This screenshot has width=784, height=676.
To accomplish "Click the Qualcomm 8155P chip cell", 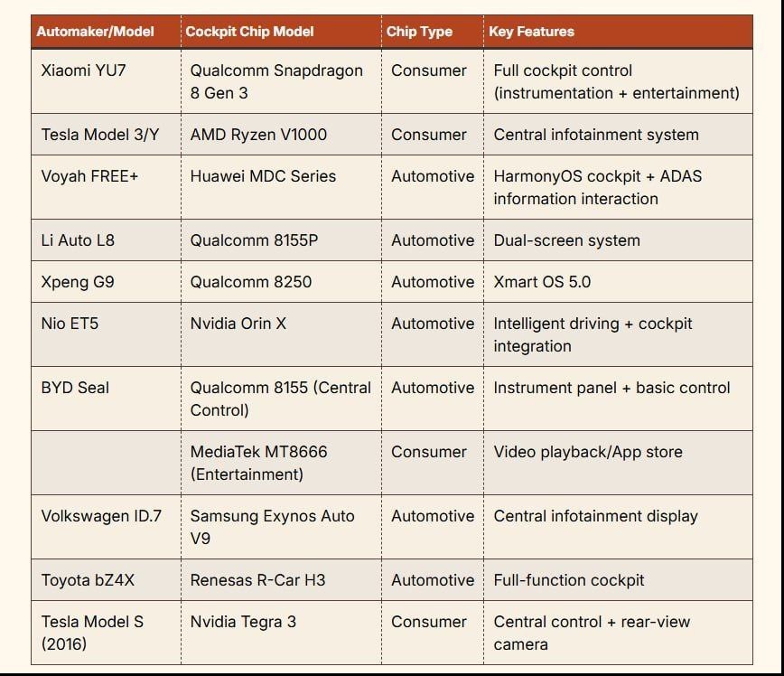I will [281, 240].
